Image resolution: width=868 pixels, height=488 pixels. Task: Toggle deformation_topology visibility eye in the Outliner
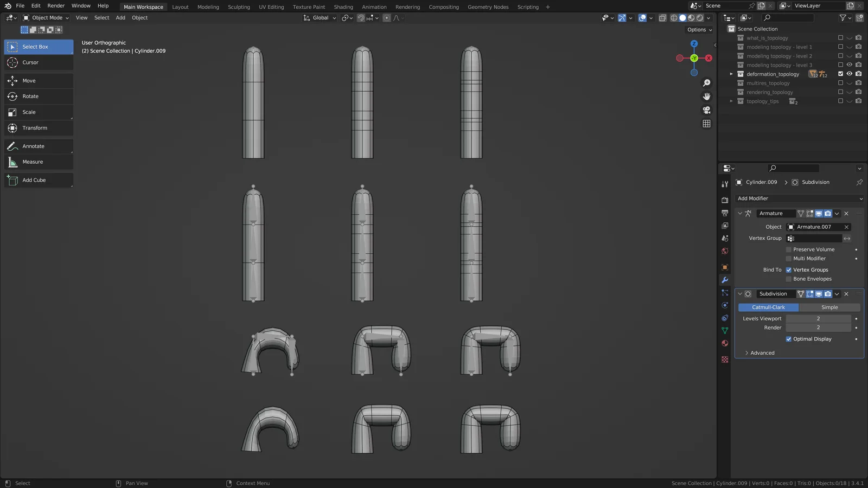click(x=849, y=74)
